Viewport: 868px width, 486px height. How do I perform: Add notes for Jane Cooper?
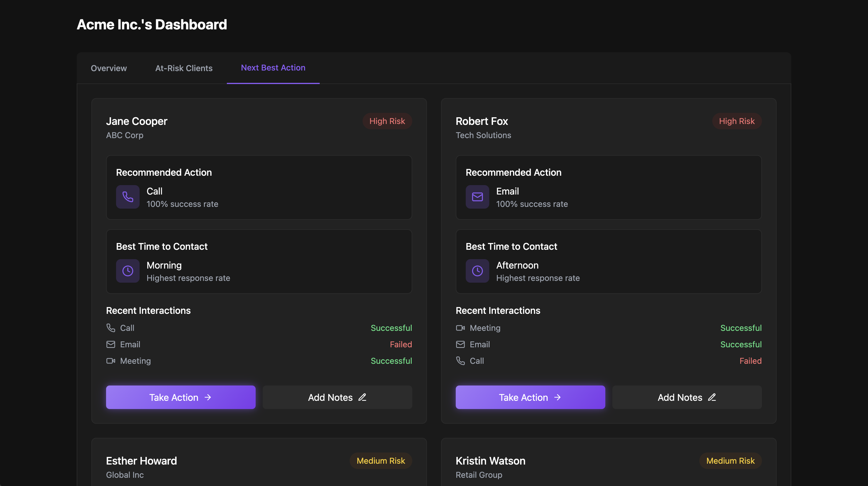tap(337, 397)
